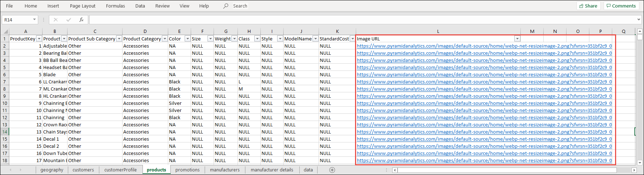Expand the formula bar chevron
This screenshot has height=175, width=644.
pos(639,20)
